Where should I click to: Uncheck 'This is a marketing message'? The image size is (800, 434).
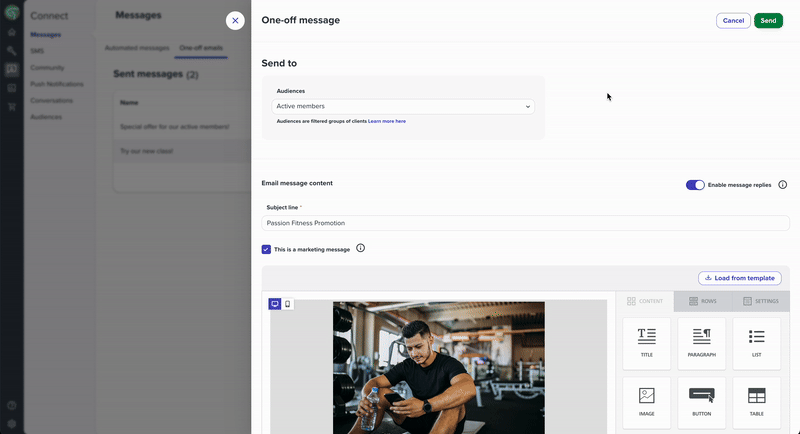coord(266,249)
